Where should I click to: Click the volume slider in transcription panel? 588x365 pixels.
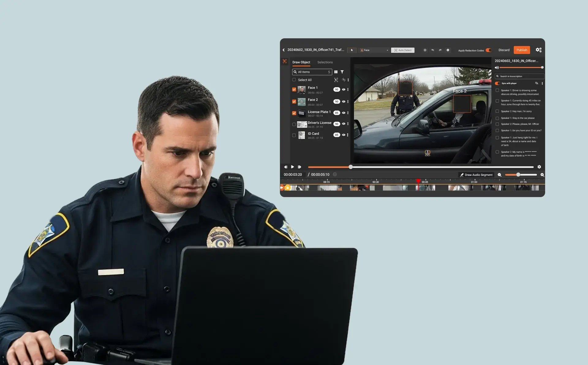point(521,67)
